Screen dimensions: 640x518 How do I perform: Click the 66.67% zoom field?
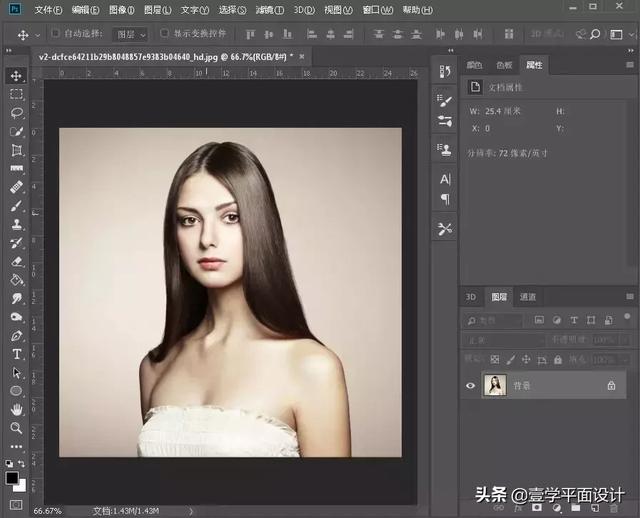pyautogui.click(x=48, y=511)
